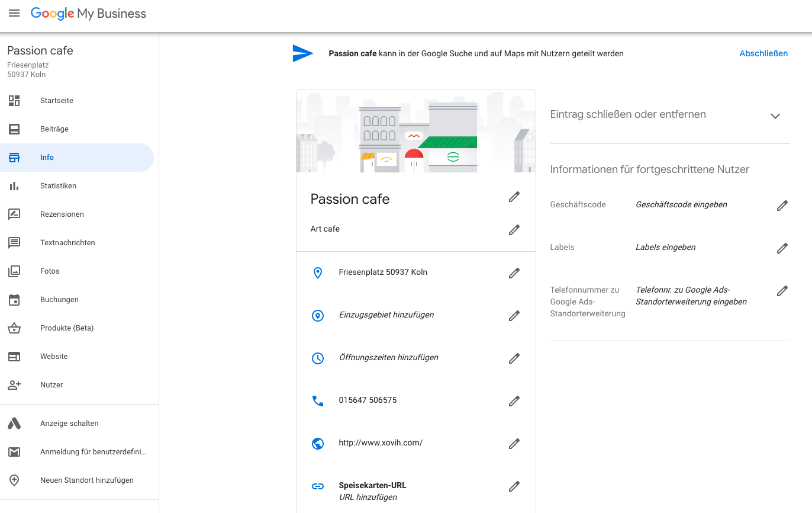Image resolution: width=812 pixels, height=513 pixels.
Task: Click the Buchungen calendar icon
Action: tap(14, 300)
